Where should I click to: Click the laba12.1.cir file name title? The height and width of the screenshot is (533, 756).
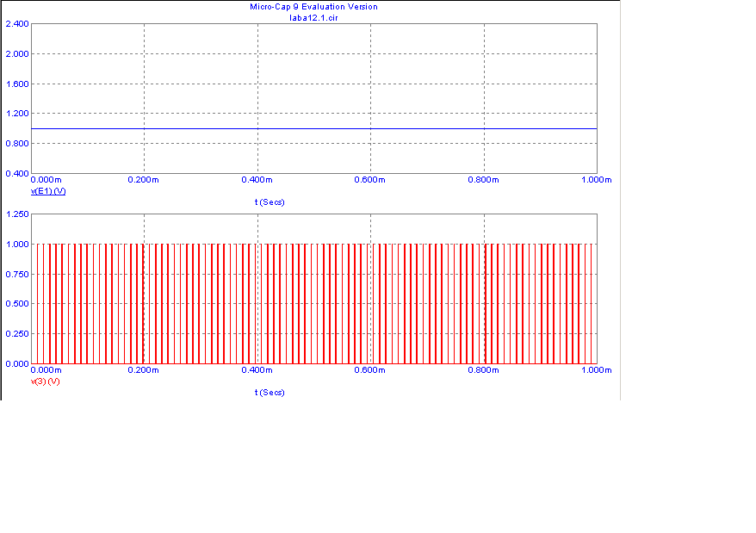pyautogui.click(x=313, y=18)
